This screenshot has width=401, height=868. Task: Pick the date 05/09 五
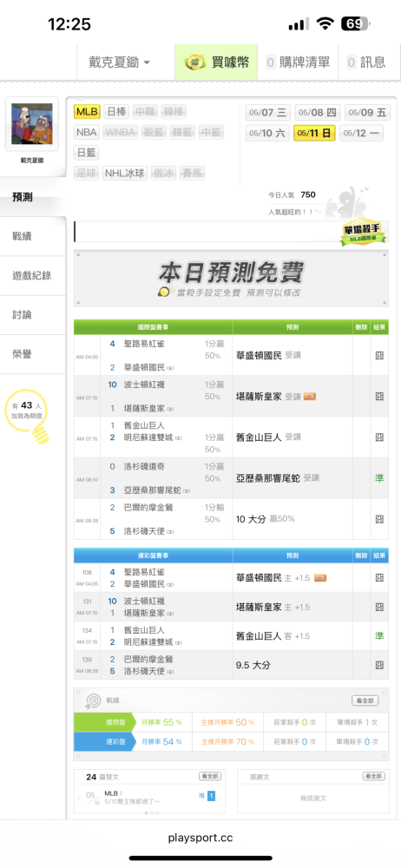point(366,113)
